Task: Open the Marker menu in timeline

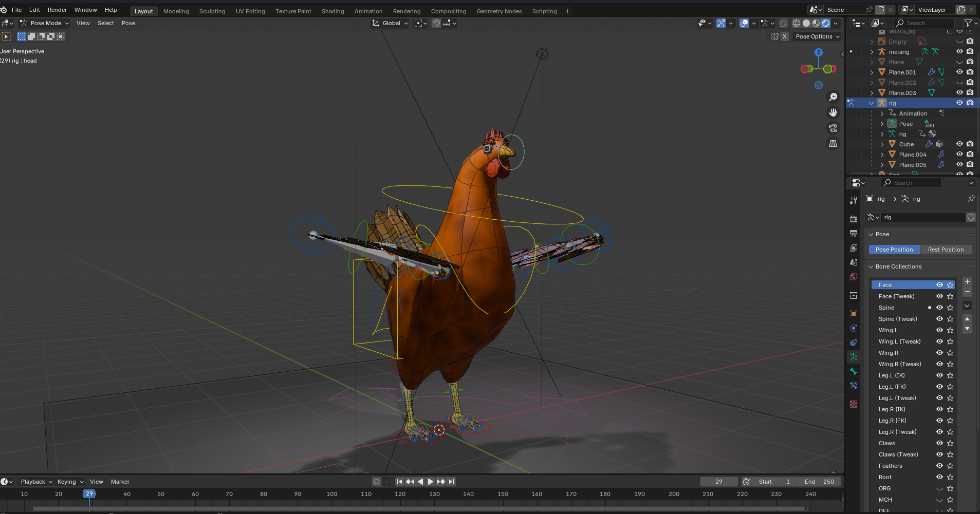Action: 120,482
